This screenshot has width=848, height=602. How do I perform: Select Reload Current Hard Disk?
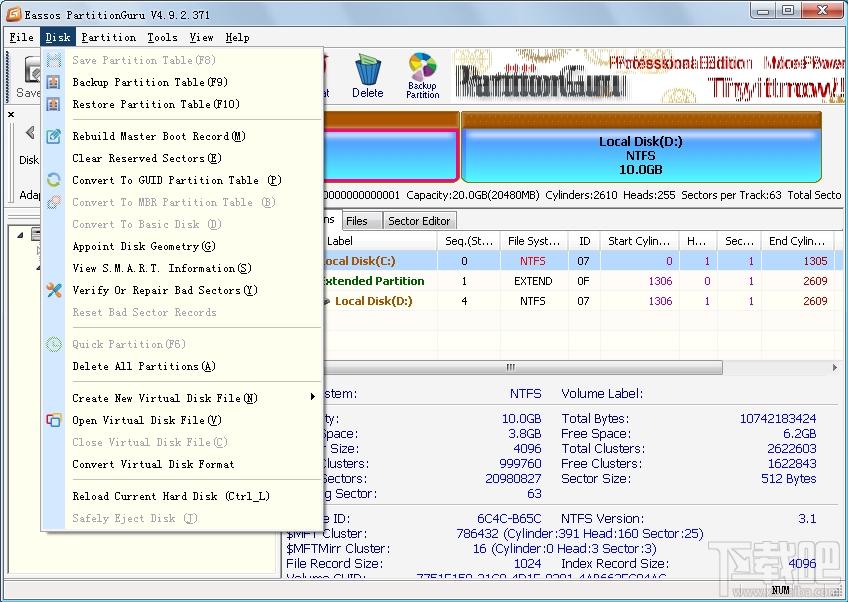[182, 496]
